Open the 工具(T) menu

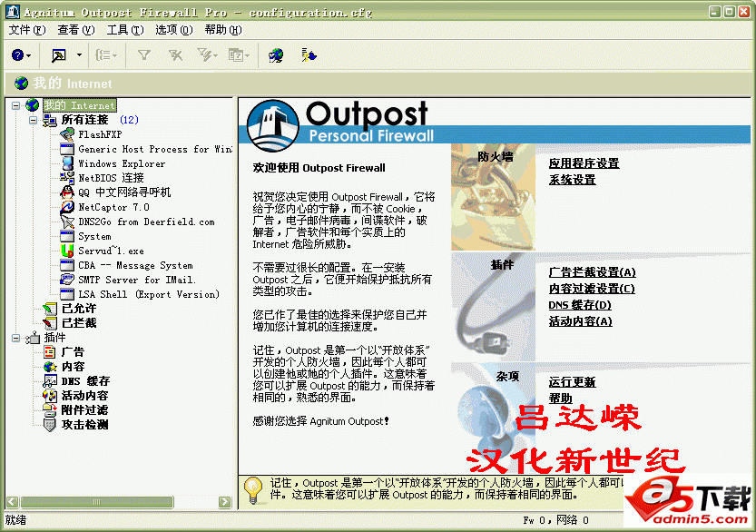125,30
